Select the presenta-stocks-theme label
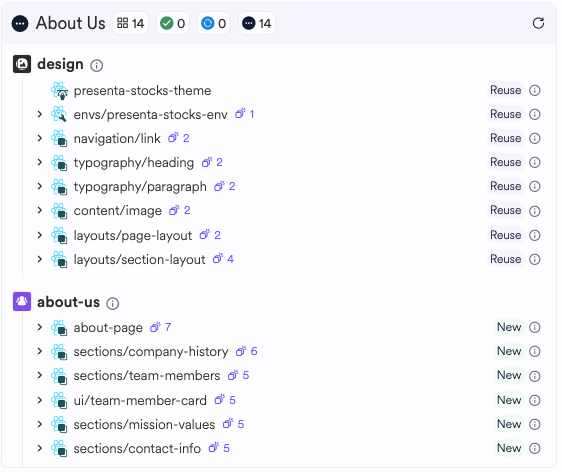562x472 pixels. click(x=142, y=91)
